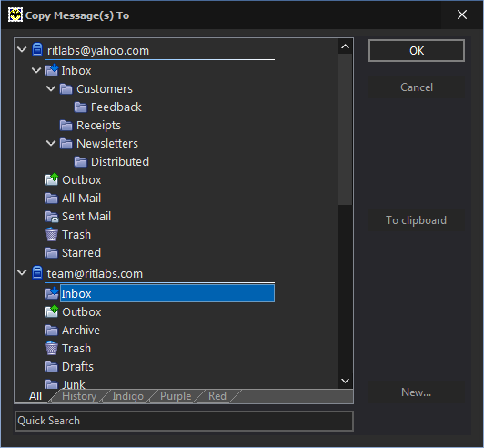The width and height of the screenshot is (484, 448).
Task: Click into the Quick Search field
Action: [184, 421]
